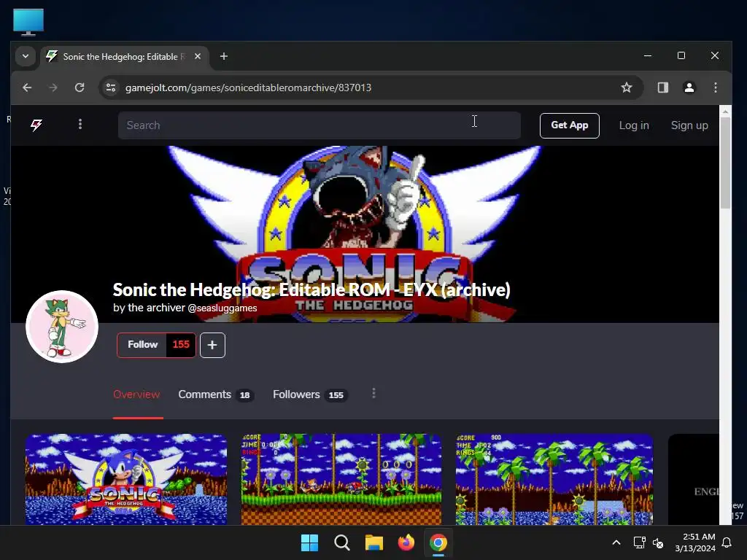Open the Green Hill Zone gameplay screenshot thumbnail
Image resolution: width=747 pixels, height=560 pixels.
(341, 479)
